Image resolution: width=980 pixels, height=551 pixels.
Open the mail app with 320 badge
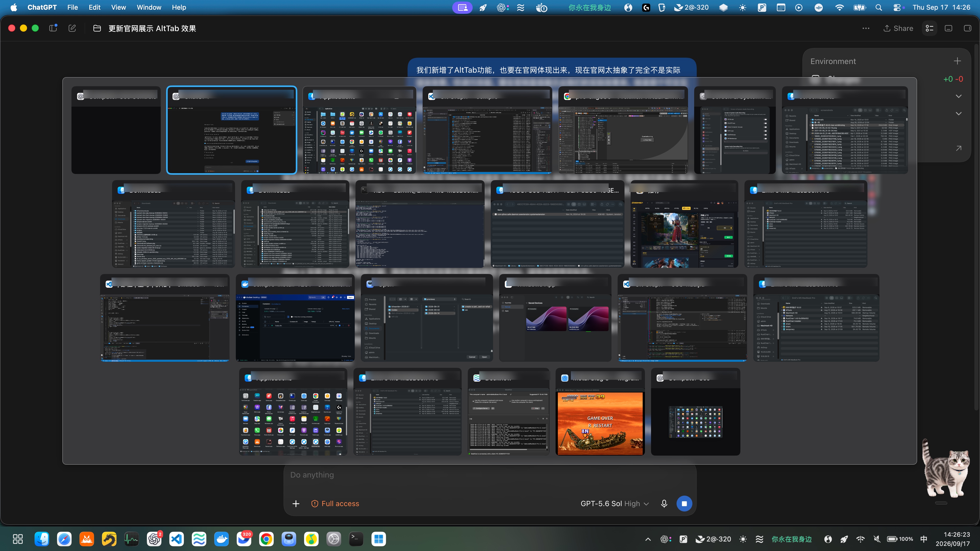click(x=244, y=539)
